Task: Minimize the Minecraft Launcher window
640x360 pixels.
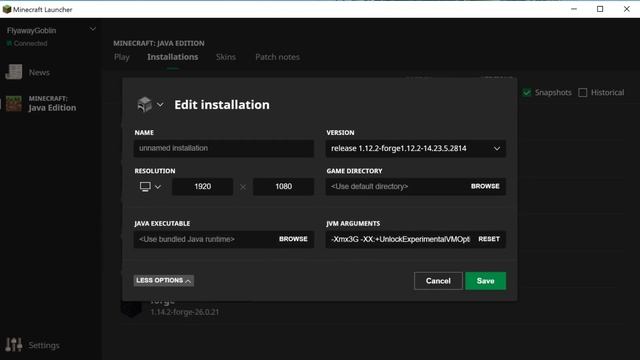Action: (574, 9)
